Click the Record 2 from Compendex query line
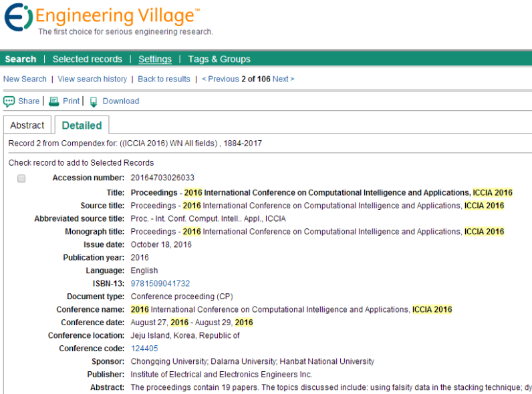Screen dimensions: 532x394 point(135,144)
